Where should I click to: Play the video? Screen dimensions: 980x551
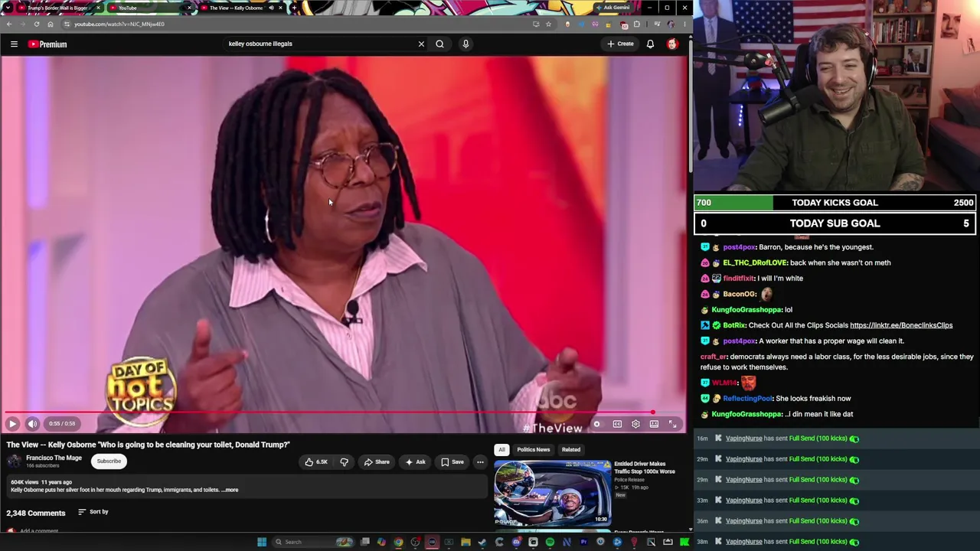tap(12, 424)
